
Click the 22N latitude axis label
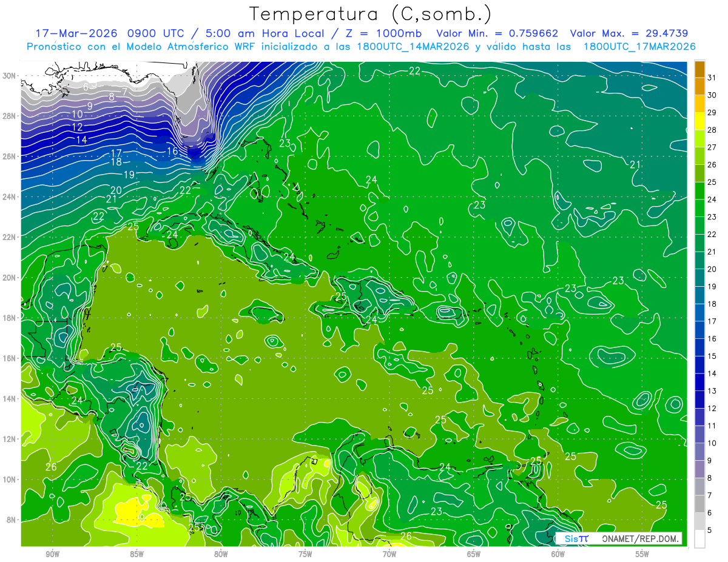10,237
